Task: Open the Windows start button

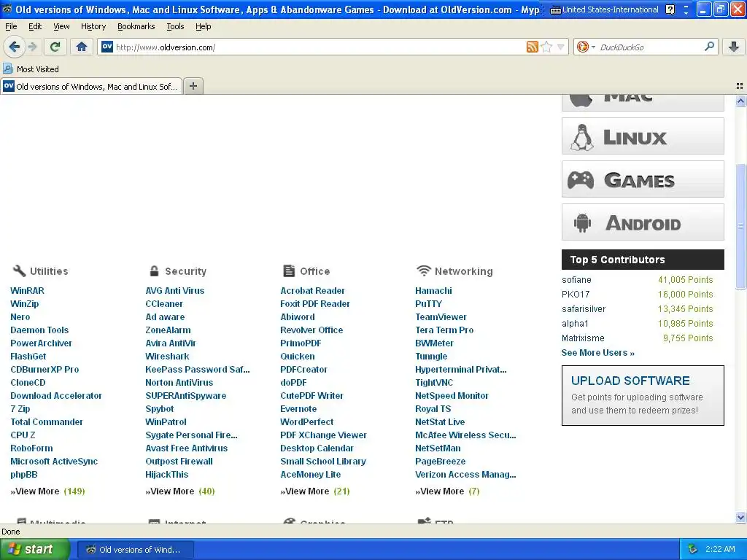Action: (x=35, y=549)
